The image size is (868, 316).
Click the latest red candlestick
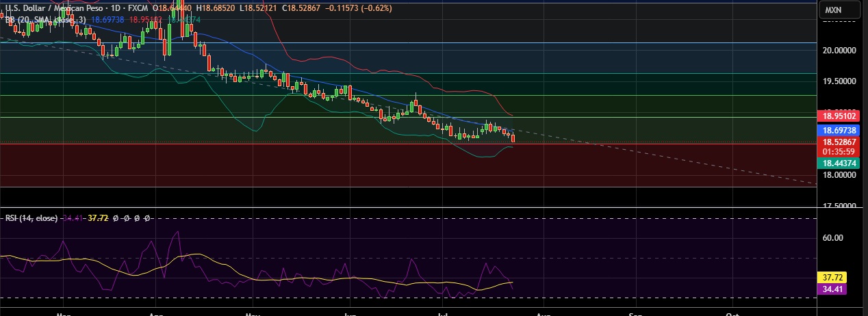pyautogui.click(x=513, y=138)
